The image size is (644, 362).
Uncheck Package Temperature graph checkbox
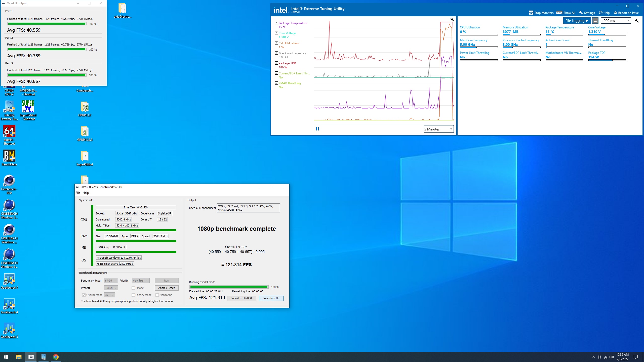click(x=276, y=23)
